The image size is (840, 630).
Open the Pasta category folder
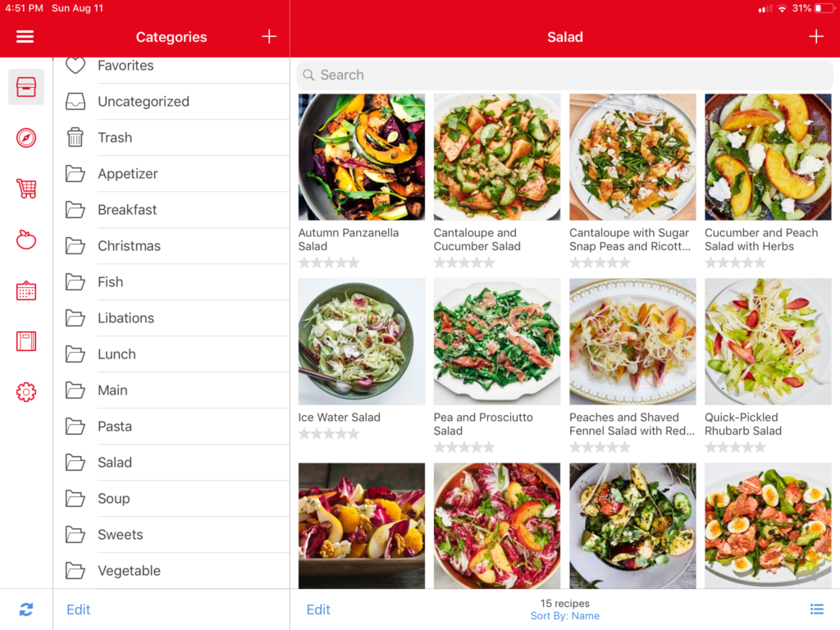pos(115,427)
